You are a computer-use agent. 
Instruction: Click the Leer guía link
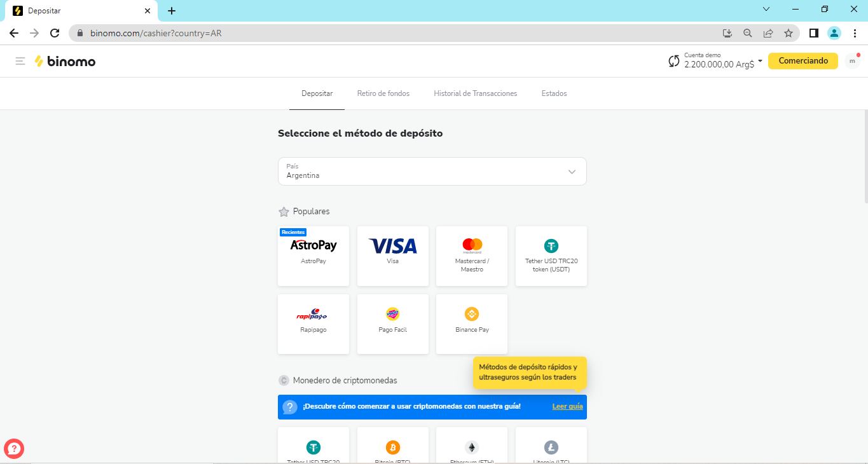click(x=567, y=407)
